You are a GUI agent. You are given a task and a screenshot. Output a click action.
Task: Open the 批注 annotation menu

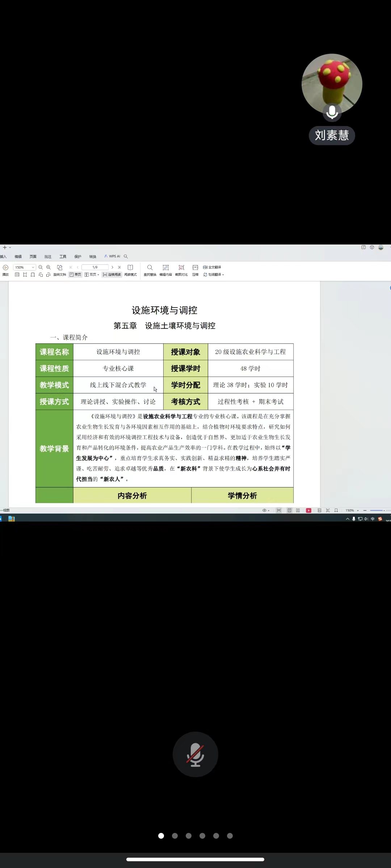click(48, 256)
